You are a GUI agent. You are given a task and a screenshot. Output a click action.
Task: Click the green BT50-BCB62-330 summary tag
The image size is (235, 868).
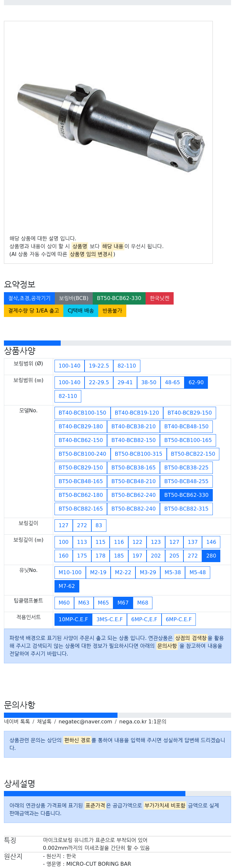coord(119,298)
